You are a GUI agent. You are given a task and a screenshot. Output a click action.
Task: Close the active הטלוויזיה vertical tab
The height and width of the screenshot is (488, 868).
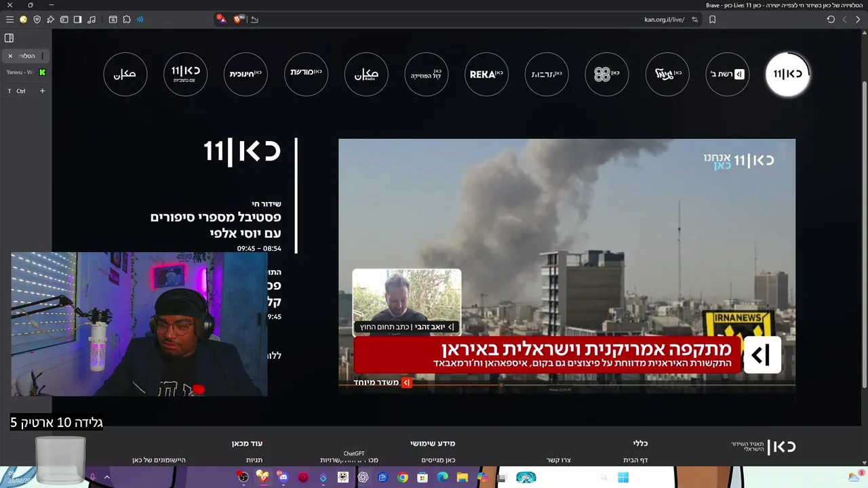[10, 56]
